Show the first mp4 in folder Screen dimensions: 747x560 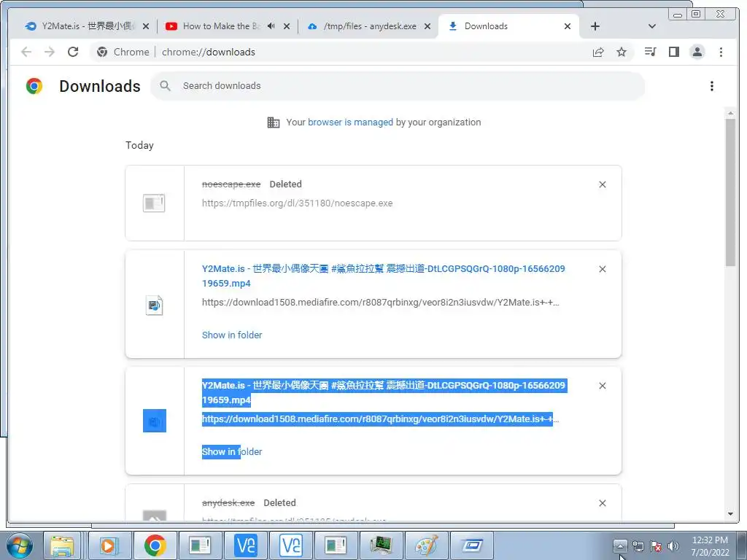click(x=232, y=335)
